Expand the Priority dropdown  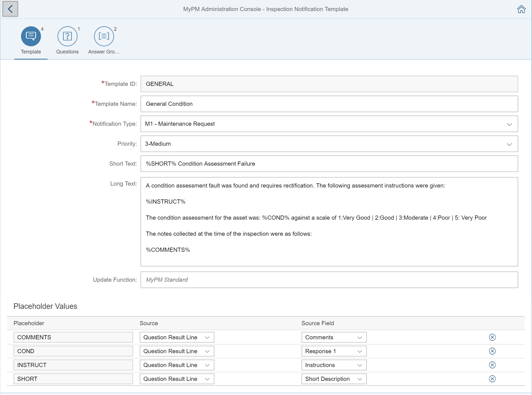tap(509, 143)
